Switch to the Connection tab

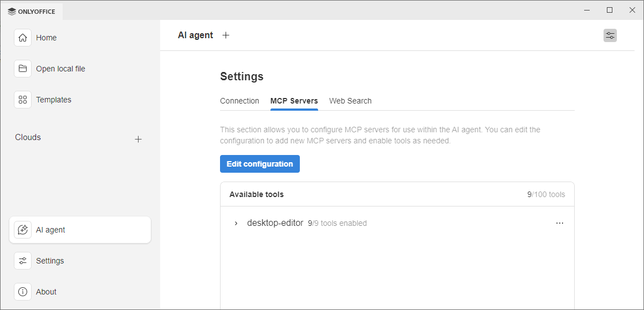click(239, 101)
